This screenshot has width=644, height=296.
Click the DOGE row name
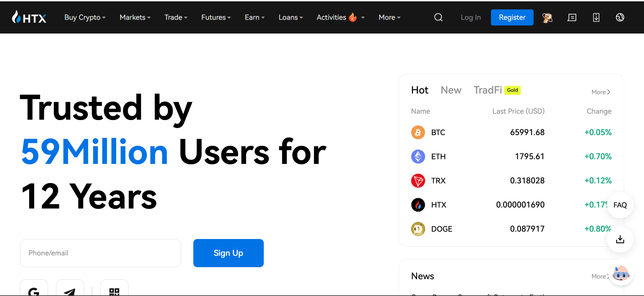(442, 229)
